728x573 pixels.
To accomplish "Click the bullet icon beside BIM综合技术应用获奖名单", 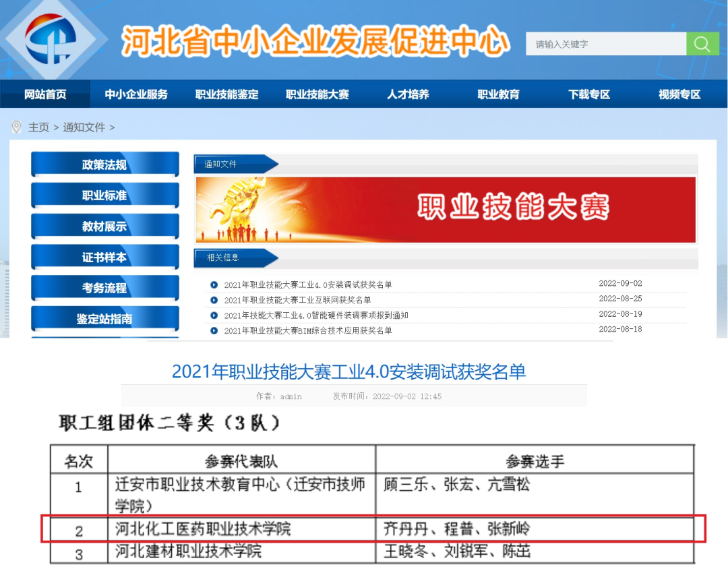I will [214, 330].
